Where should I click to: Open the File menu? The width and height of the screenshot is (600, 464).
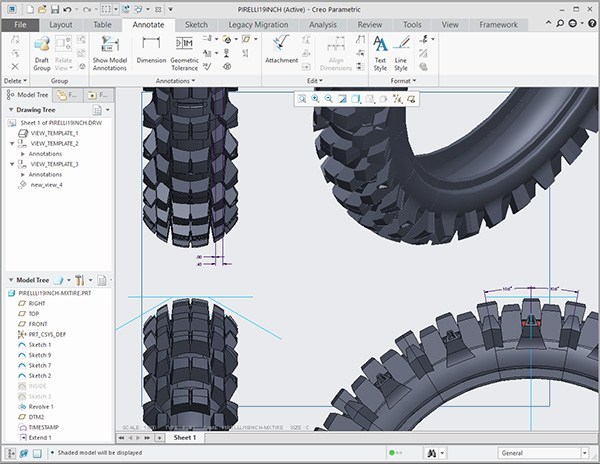(20, 23)
